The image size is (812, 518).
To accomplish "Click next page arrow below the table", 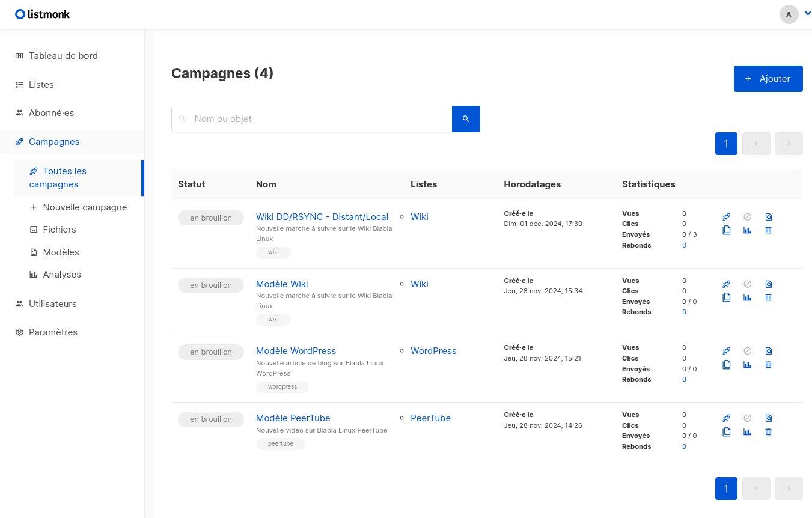I will (x=789, y=489).
